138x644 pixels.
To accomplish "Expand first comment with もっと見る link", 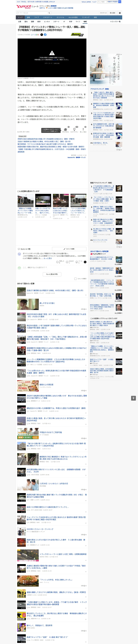I will coord(48,258).
